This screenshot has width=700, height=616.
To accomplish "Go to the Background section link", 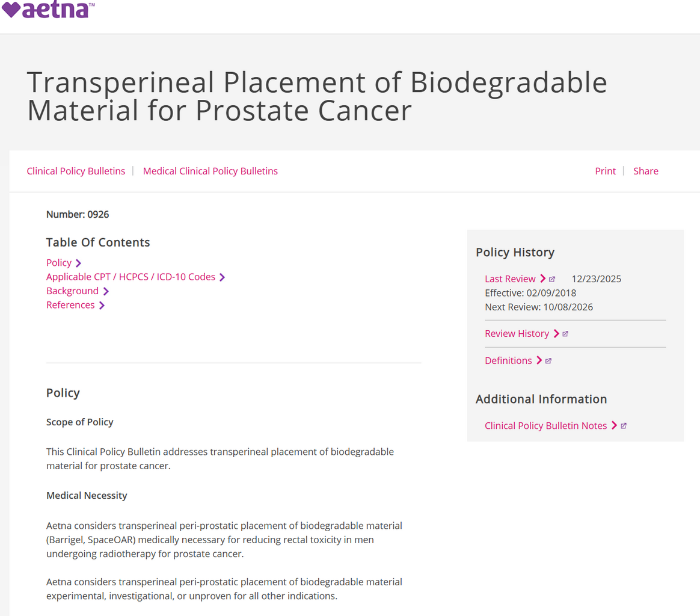I will (x=72, y=291).
